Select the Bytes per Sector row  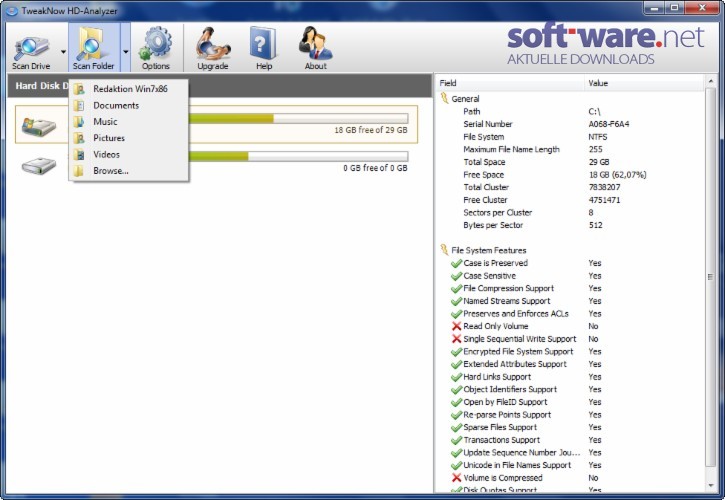click(570, 225)
